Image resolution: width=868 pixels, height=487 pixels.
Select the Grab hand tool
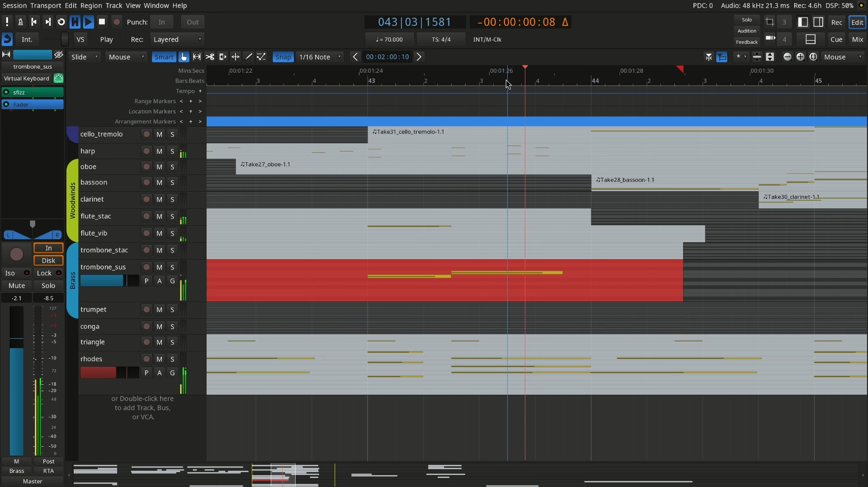[184, 57]
